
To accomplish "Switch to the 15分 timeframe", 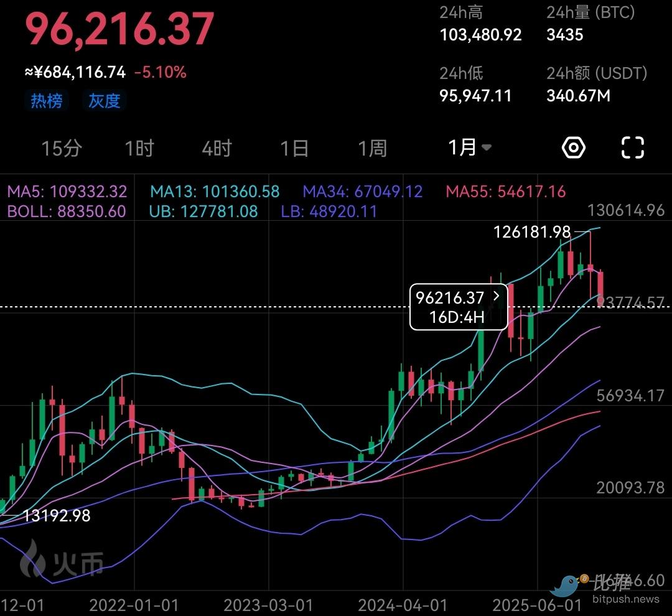I will click(x=61, y=148).
